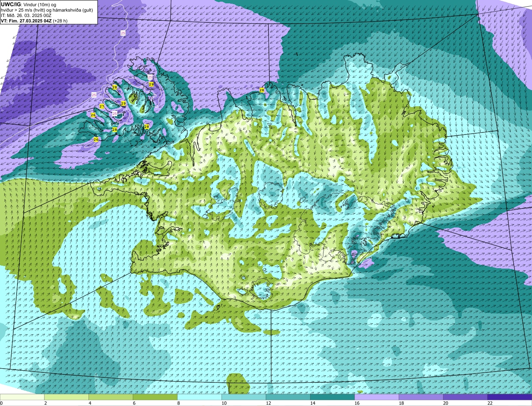Click the 4–6 m/s legend color swatch
Image resolution: width=532 pixels, height=406 pixels.
click(x=111, y=397)
